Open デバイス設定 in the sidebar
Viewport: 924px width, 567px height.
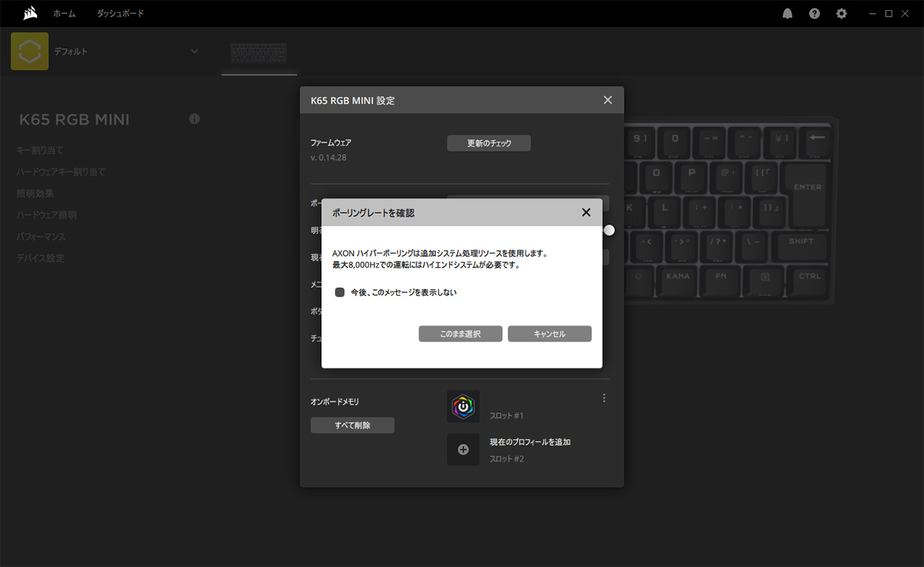[40, 258]
